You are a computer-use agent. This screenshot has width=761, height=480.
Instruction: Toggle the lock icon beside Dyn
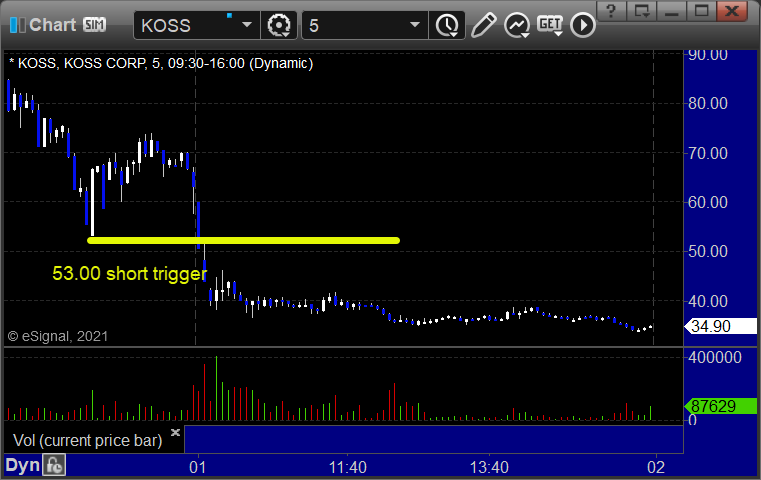click(x=54, y=465)
